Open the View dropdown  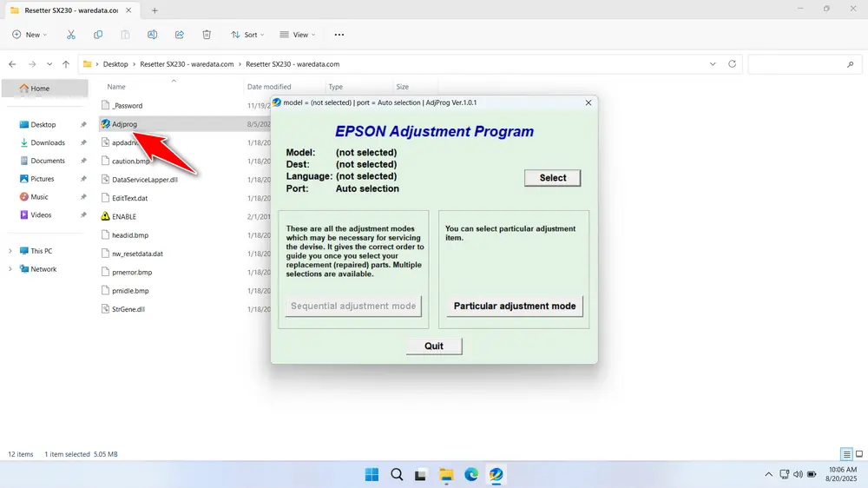pos(297,35)
